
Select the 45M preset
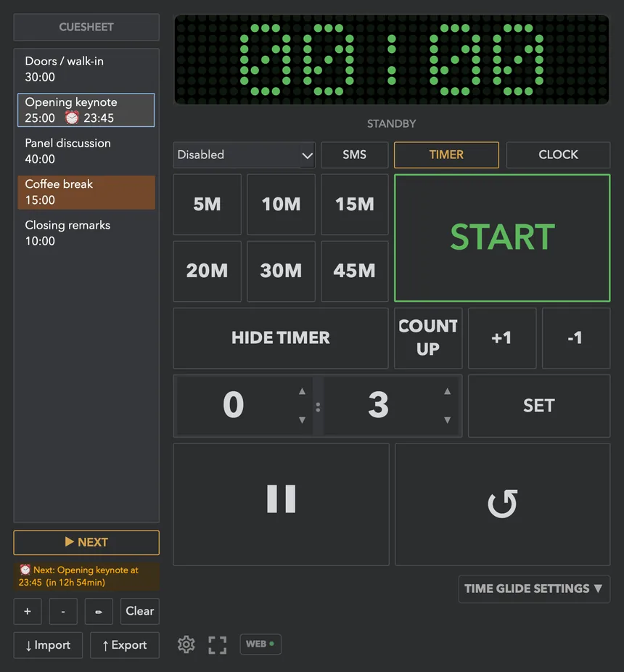click(x=354, y=271)
